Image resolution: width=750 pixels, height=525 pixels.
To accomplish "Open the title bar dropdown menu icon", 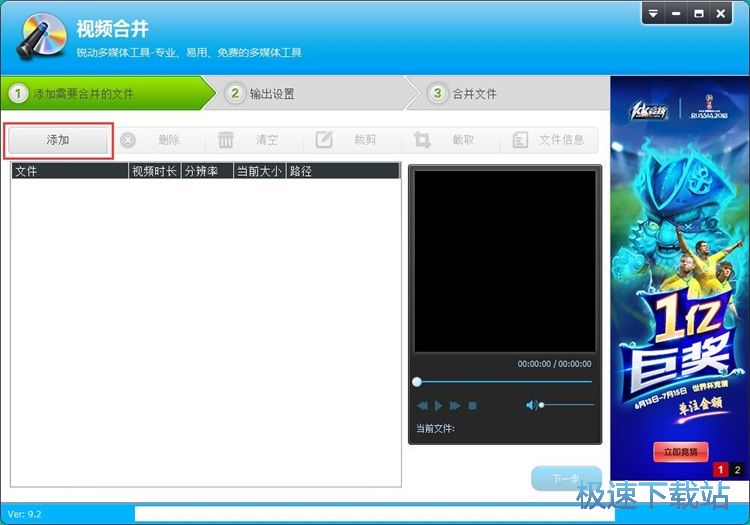I will pos(653,14).
